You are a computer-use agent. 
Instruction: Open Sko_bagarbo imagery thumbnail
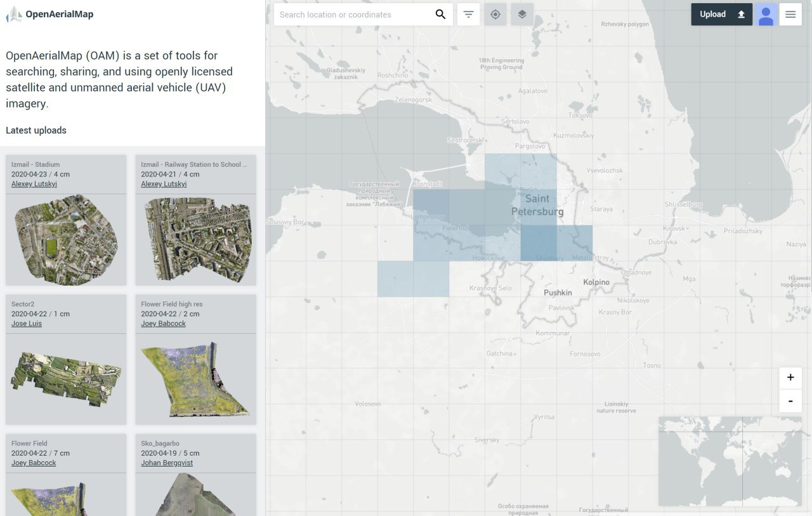[196, 494]
